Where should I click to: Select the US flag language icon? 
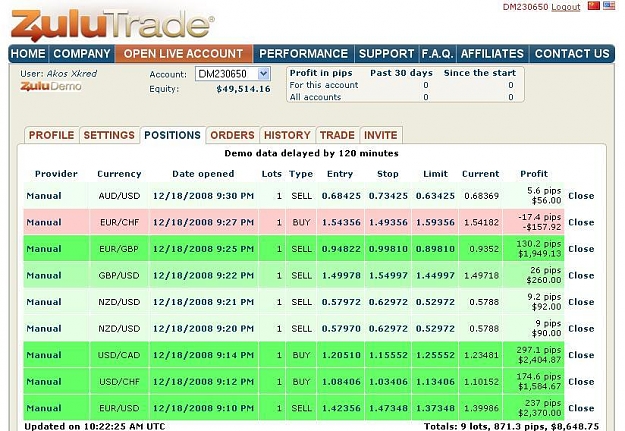609,6
